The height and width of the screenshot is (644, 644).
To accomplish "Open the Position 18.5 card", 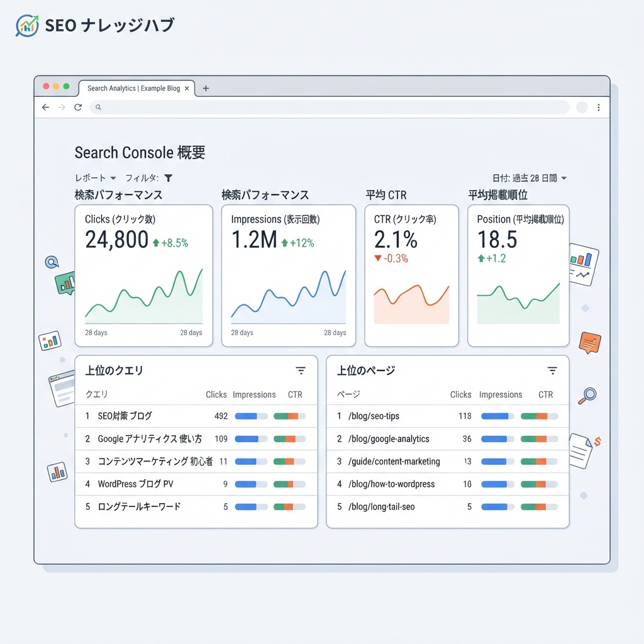I will point(518,275).
